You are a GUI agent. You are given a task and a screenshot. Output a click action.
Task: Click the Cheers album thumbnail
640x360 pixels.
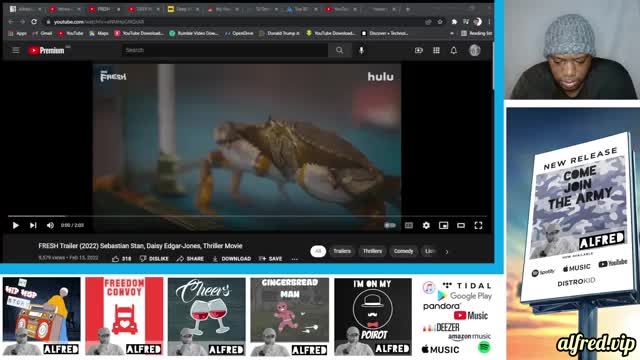207,316
